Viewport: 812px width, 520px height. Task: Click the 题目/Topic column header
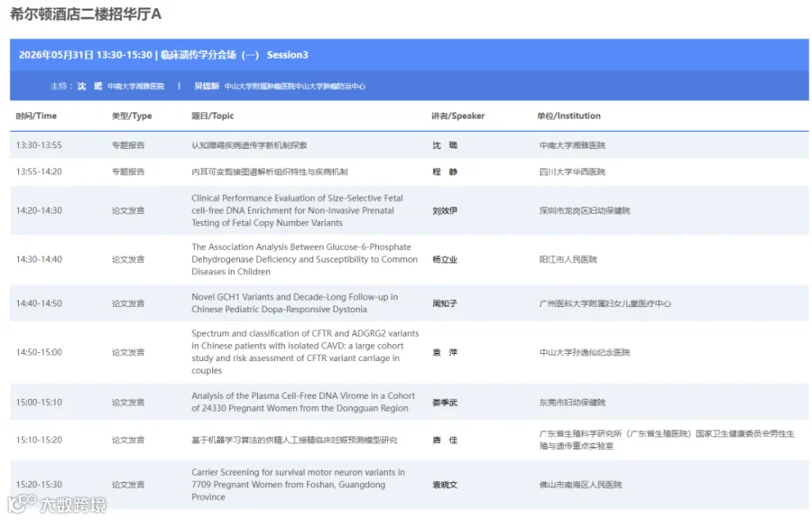pos(212,116)
